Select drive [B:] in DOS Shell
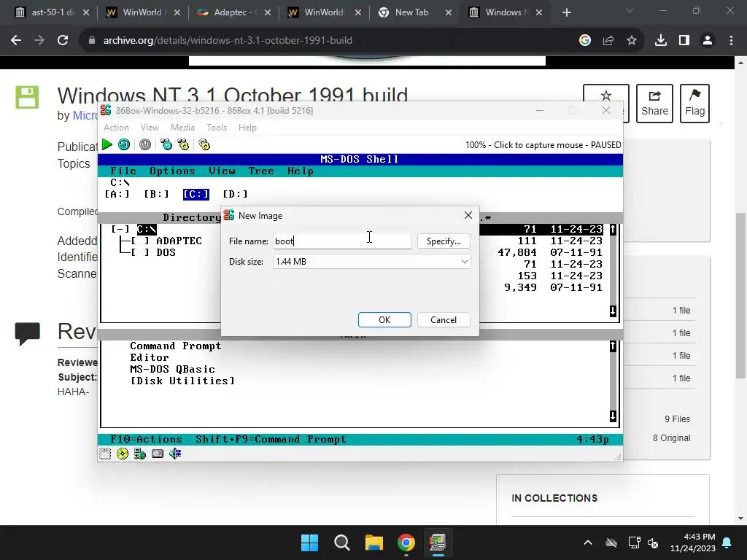The image size is (747, 560). (x=156, y=194)
